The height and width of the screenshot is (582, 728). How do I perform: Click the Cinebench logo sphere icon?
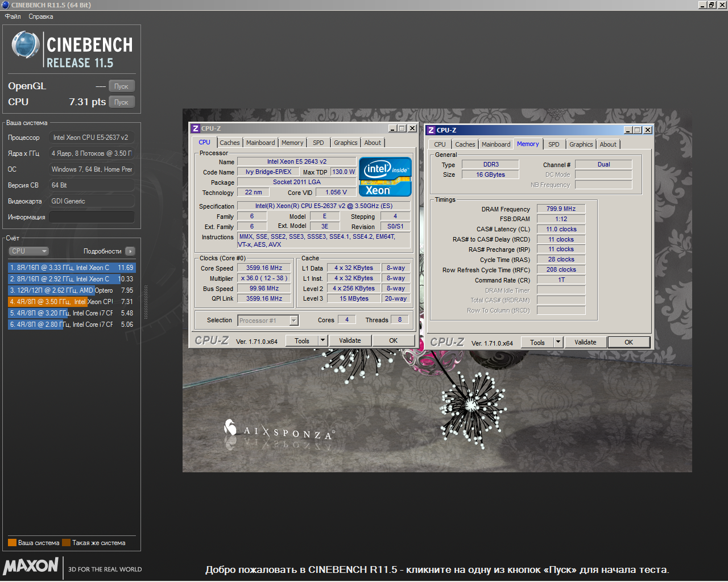click(25, 45)
